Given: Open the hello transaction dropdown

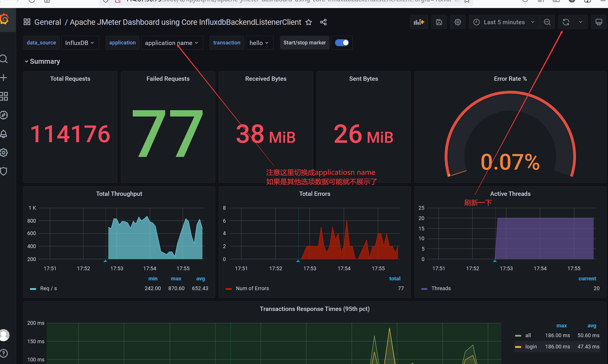Looking at the screenshot, I should [x=259, y=43].
